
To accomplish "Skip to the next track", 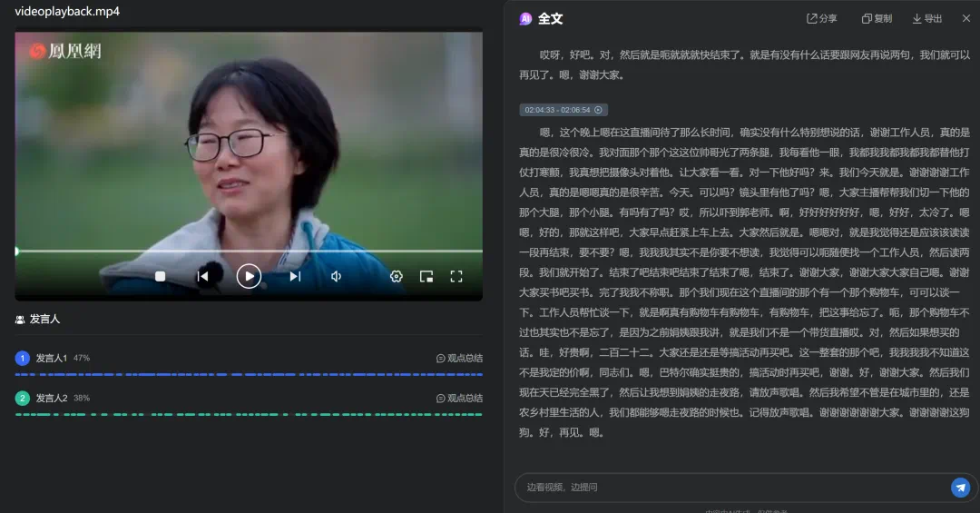I will tap(295, 276).
